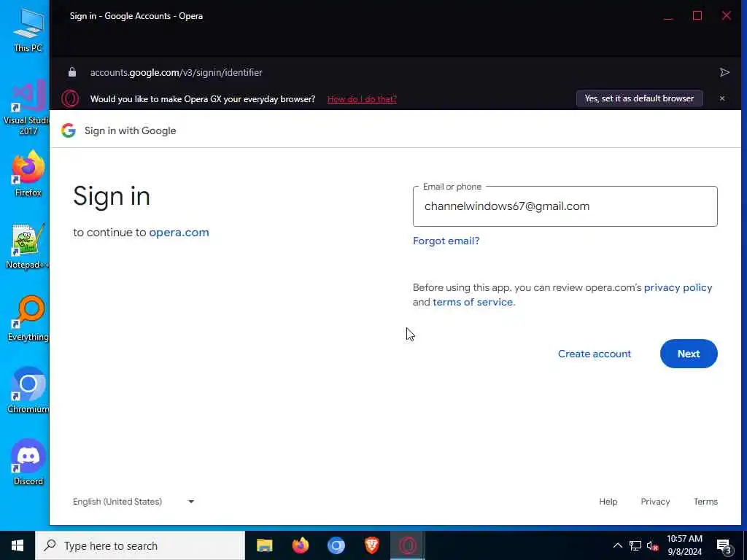This screenshot has width=747, height=560.
Task: Open the "How do I do that?" link
Action: 362,99
